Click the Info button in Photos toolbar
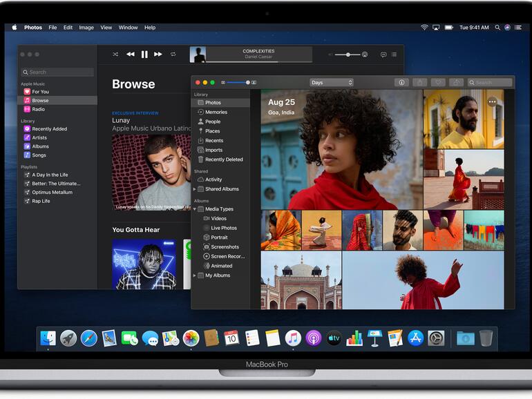 [401, 82]
